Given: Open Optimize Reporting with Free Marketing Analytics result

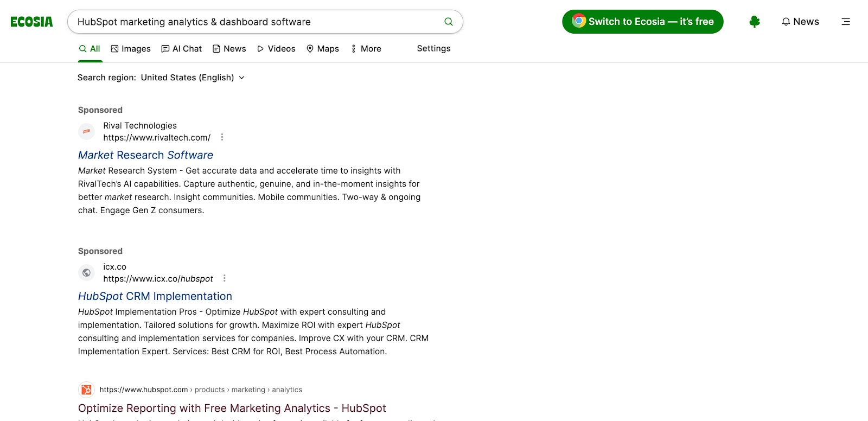Looking at the screenshot, I should [x=232, y=408].
